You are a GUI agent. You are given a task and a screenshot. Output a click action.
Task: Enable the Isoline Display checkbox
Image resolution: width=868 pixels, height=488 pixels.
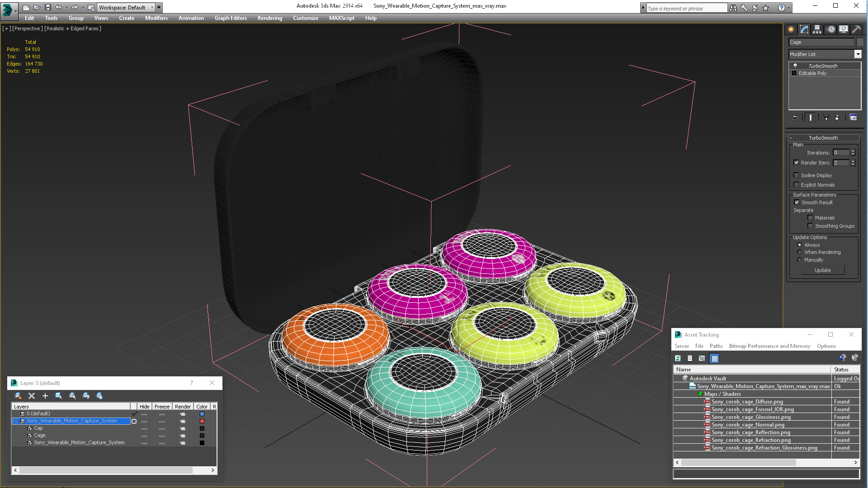tap(797, 175)
